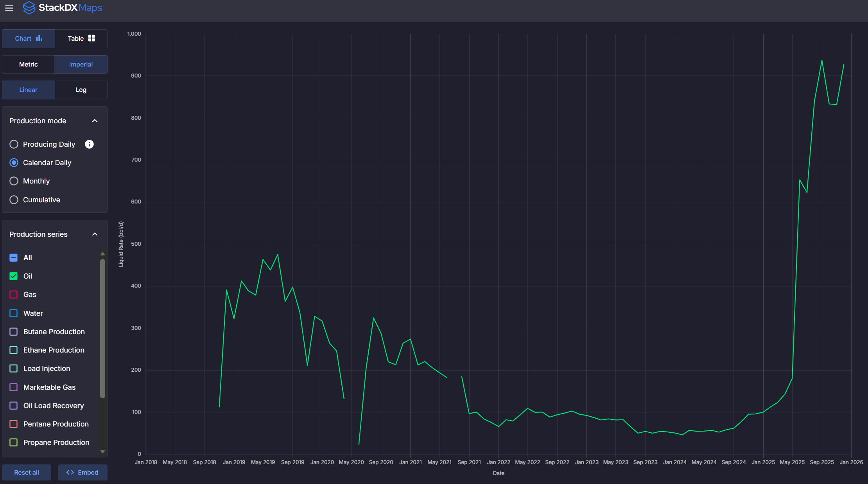This screenshot has width=868, height=484.
Task: Switch to Metric units
Action: [x=29, y=64]
